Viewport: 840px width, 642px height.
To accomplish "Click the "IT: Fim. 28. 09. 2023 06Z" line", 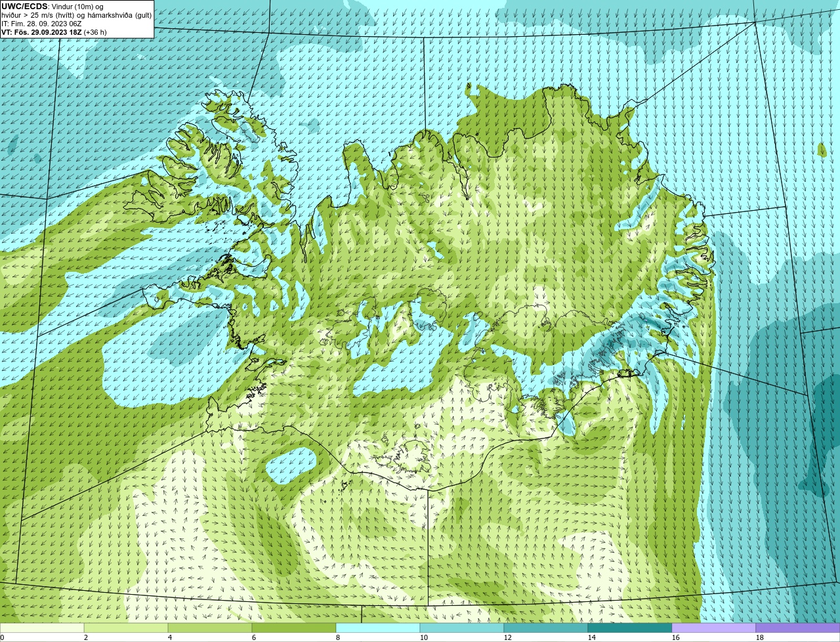I will [42, 24].
